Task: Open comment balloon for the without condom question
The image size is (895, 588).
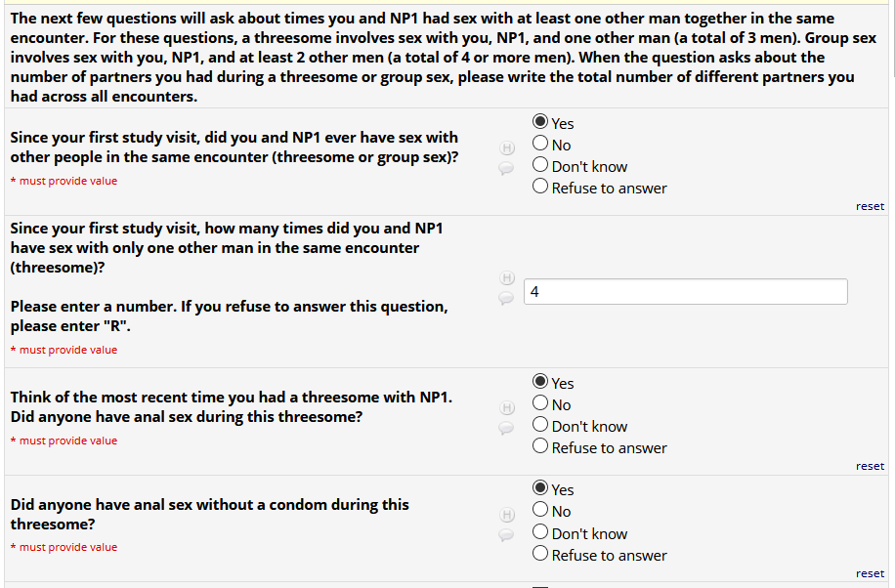Action: (506, 534)
